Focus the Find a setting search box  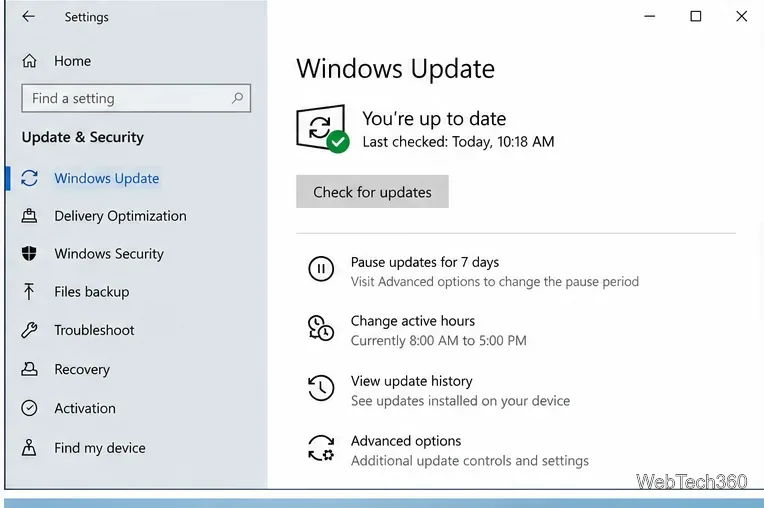(136, 98)
